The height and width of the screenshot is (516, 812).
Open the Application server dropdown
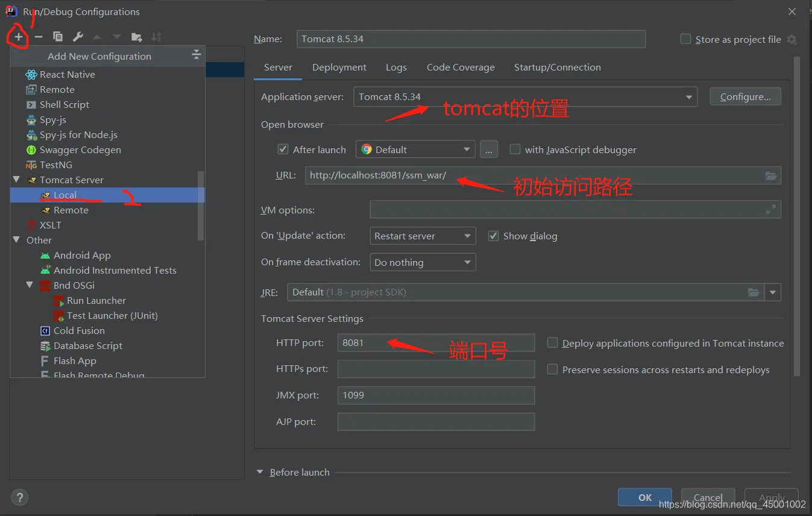(x=689, y=97)
